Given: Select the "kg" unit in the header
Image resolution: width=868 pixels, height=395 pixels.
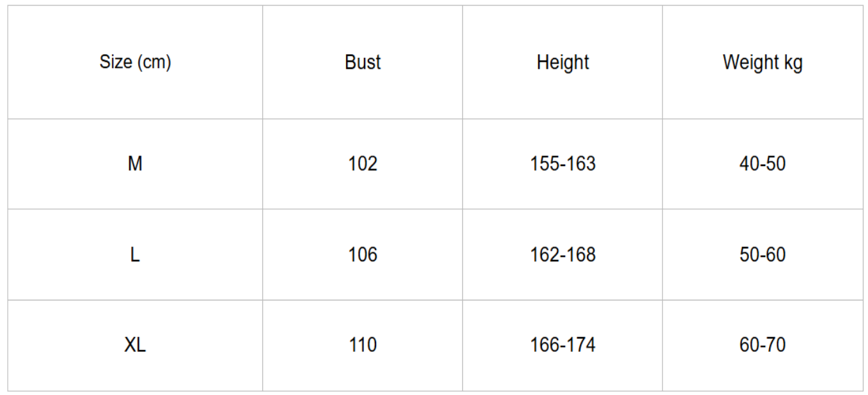Looking at the screenshot, I should [x=793, y=63].
